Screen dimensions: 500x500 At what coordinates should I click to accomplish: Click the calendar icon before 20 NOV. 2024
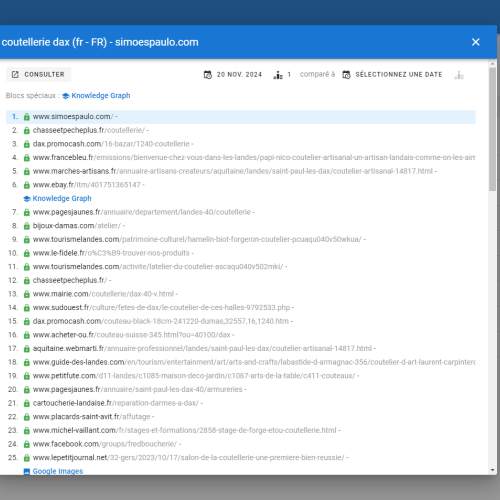point(208,75)
